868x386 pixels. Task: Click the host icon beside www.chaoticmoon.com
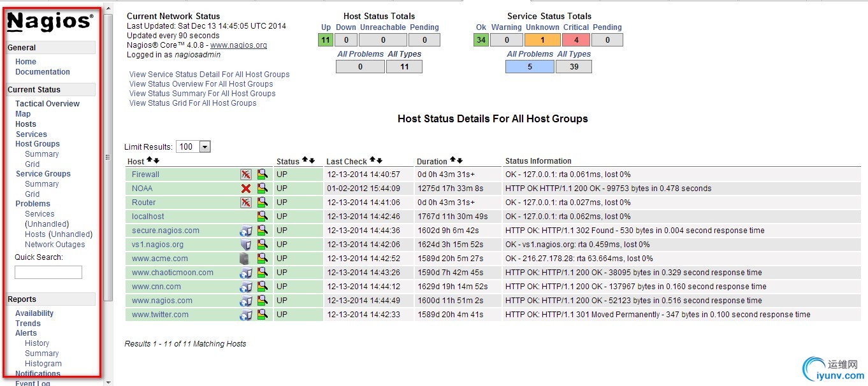(x=246, y=273)
